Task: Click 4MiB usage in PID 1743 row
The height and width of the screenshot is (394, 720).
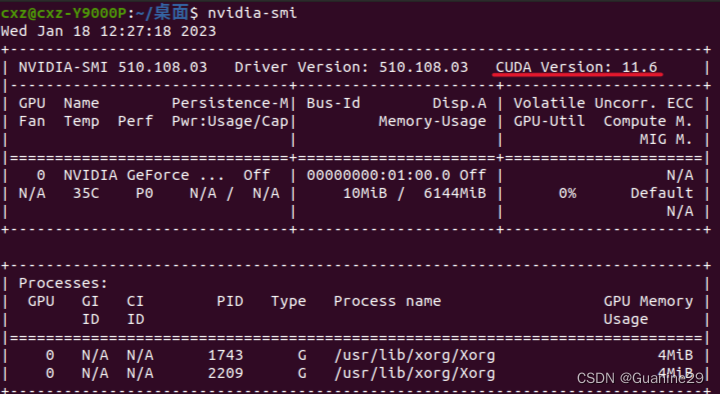Action: coord(675,355)
